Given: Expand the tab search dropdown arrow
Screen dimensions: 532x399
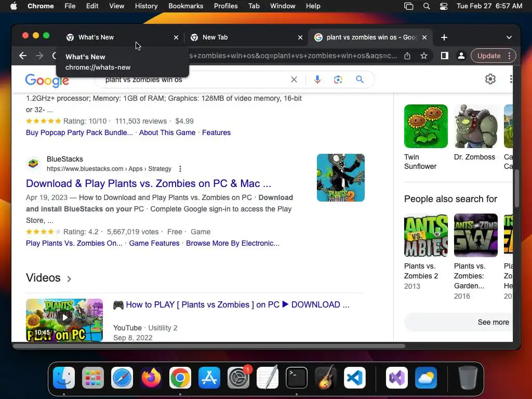Looking at the screenshot, I should (x=509, y=37).
